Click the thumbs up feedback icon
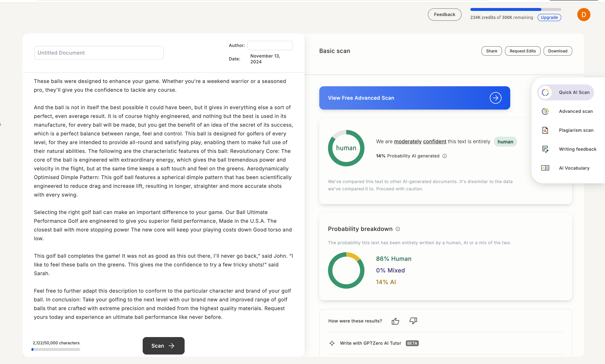 pos(395,321)
